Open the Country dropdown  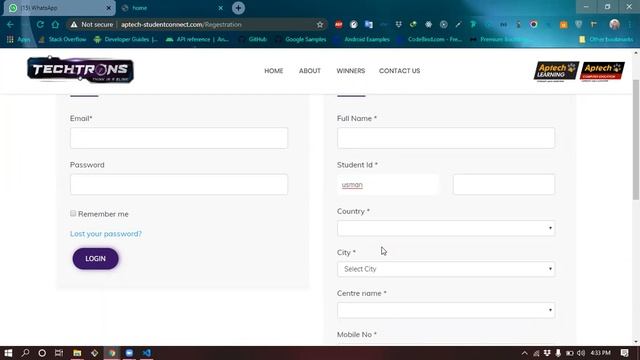(446, 228)
